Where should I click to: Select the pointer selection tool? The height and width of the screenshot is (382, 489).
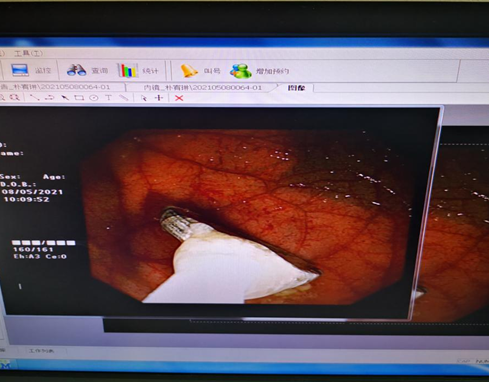144,98
